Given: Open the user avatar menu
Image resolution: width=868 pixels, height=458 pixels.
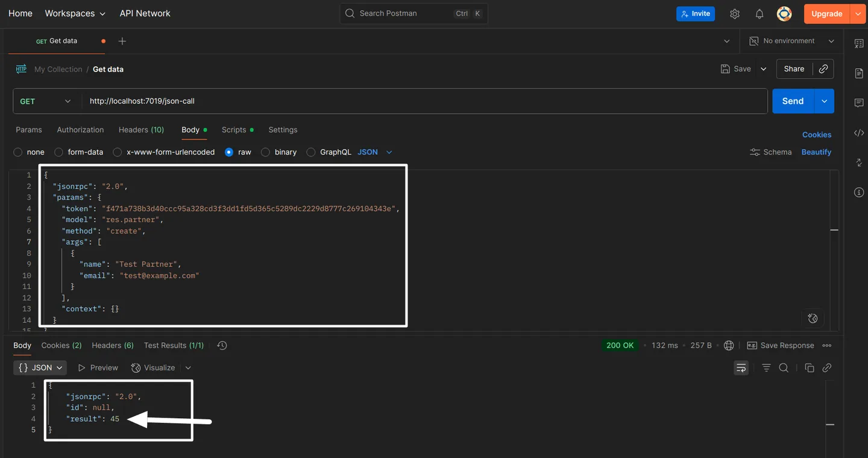Looking at the screenshot, I should pyautogui.click(x=784, y=14).
